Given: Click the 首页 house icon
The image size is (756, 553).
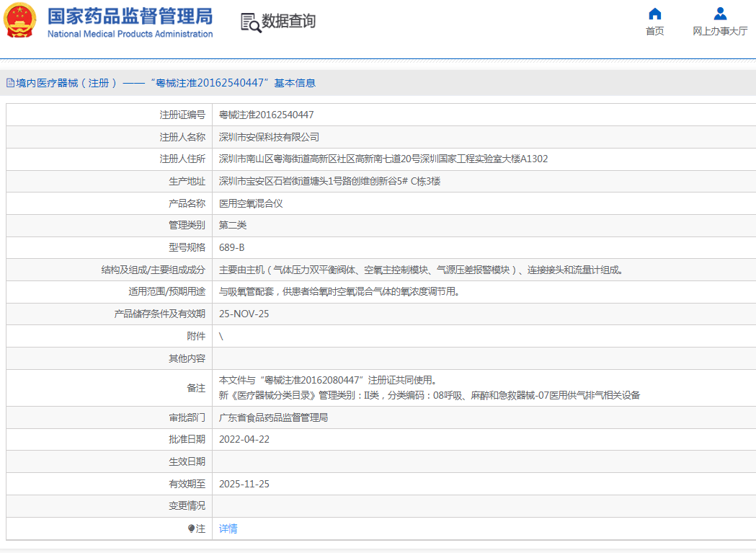Looking at the screenshot, I should 654,14.
